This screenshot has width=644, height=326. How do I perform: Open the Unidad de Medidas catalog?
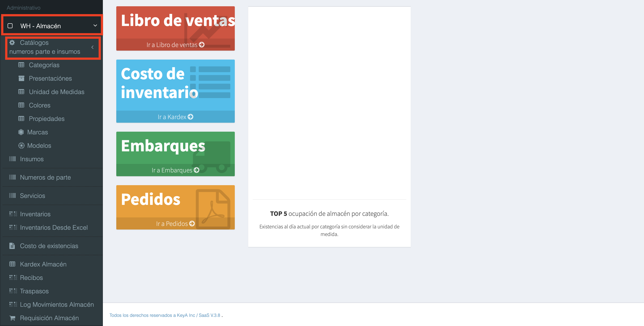tap(57, 92)
